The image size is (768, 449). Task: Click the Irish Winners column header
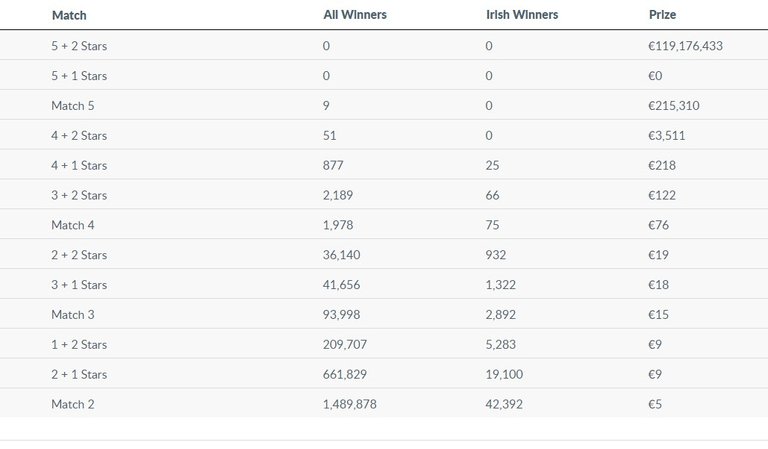[x=521, y=15]
